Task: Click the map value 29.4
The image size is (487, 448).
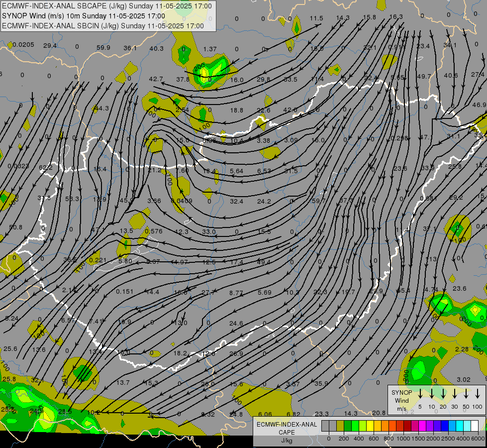Action: [50, 46]
